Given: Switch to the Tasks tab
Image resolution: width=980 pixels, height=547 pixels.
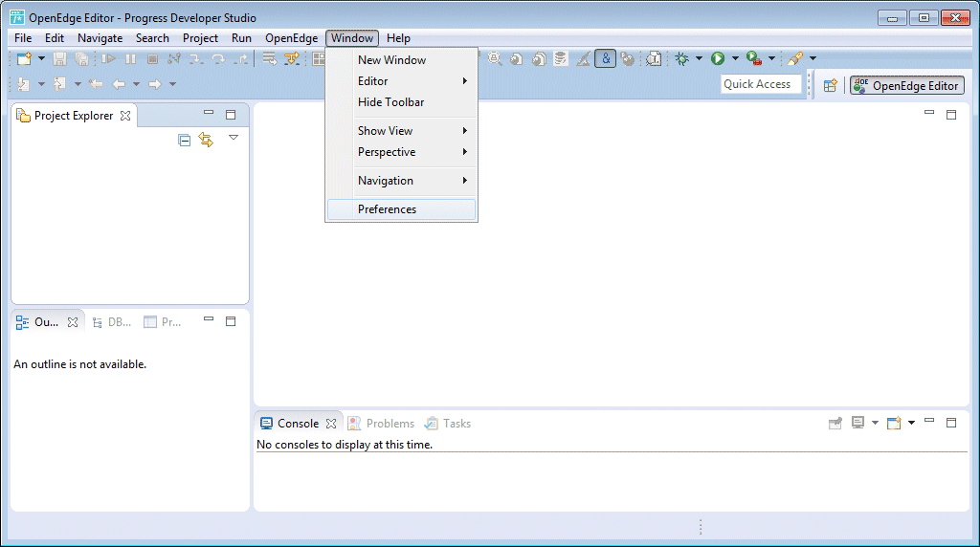Looking at the screenshot, I should (x=448, y=424).
